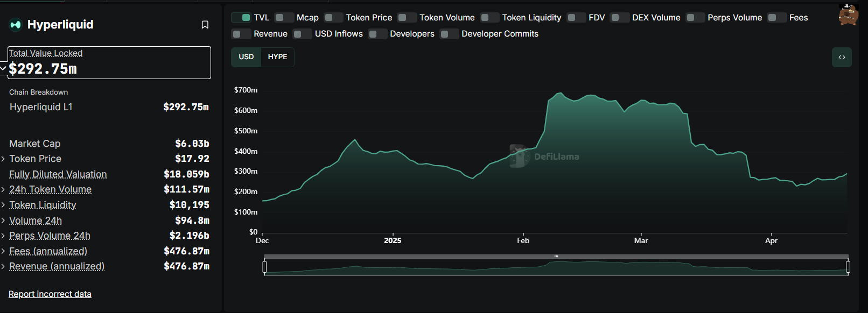Open the embed chart code button

point(842,57)
